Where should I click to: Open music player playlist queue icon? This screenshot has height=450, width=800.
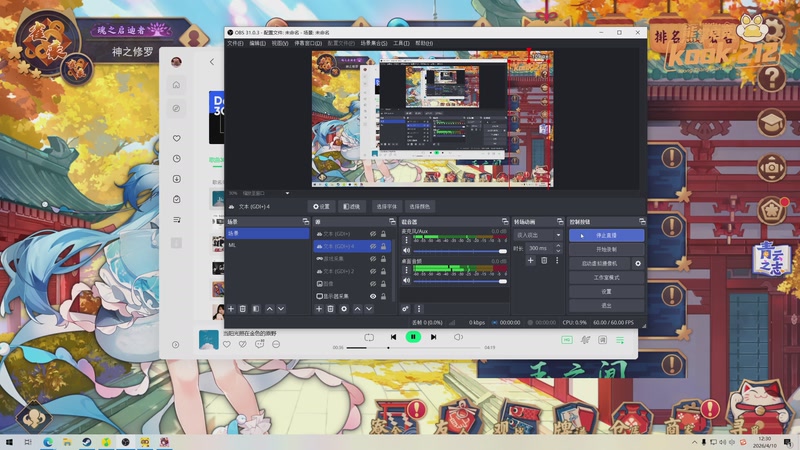coord(620,340)
